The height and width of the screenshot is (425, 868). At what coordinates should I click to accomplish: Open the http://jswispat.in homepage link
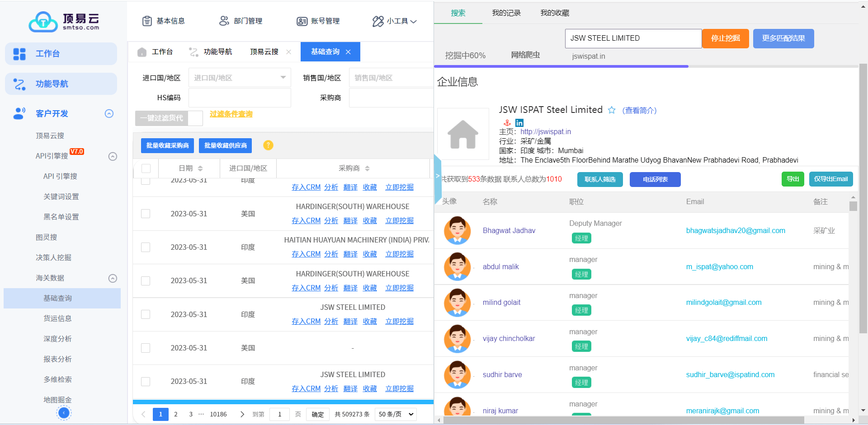click(x=545, y=131)
